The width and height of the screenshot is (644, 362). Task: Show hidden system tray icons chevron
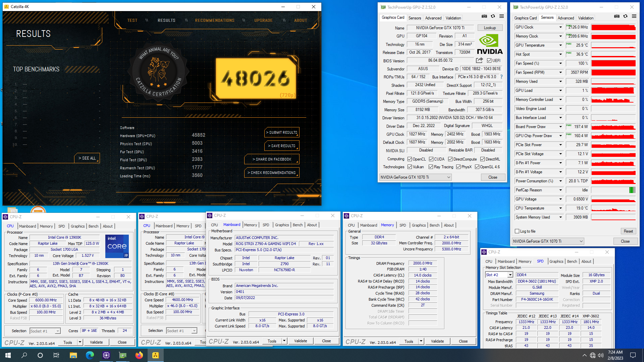pos(585,355)
